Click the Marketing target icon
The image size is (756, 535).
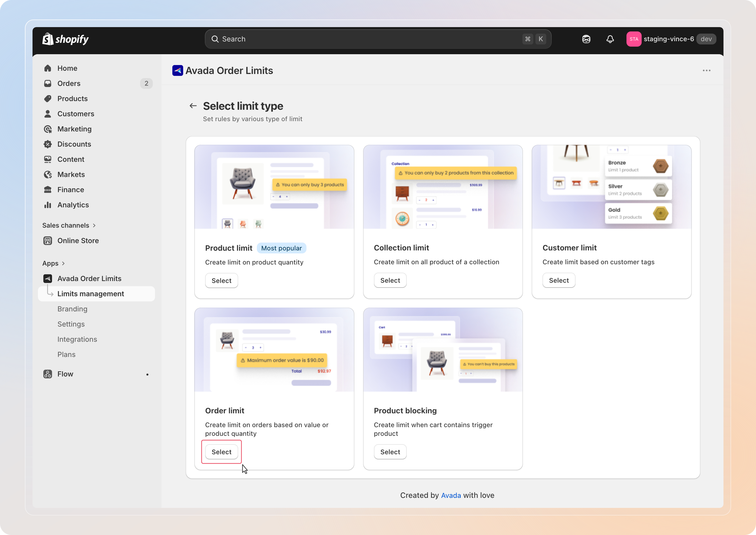pyautogui.click(x=48, y=129)
